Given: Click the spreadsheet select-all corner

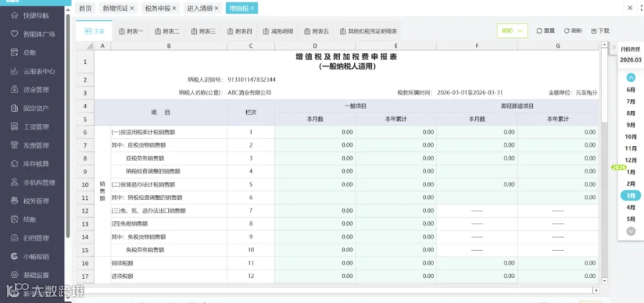Looking at the screenshot, I should tap(85, 46).
